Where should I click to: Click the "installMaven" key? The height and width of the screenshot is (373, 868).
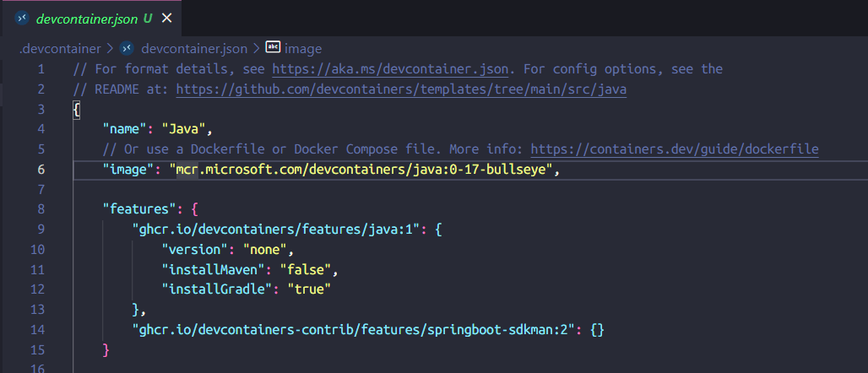click(213, 269)
